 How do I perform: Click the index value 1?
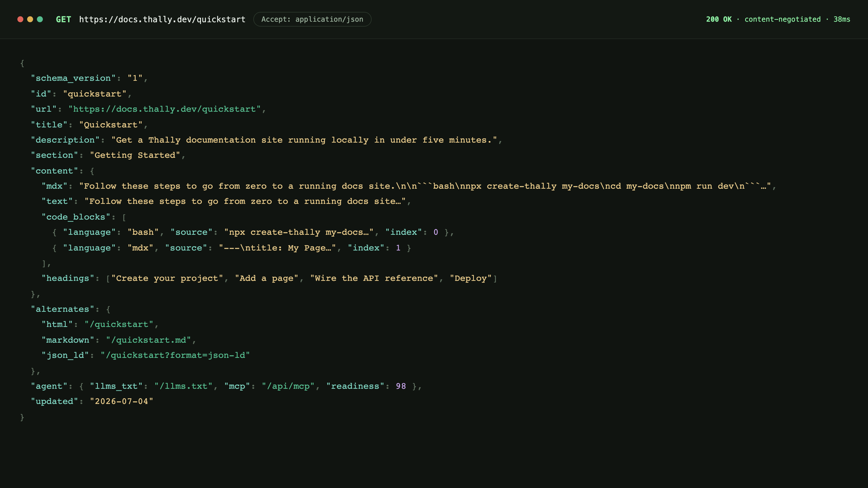[398, 248]
